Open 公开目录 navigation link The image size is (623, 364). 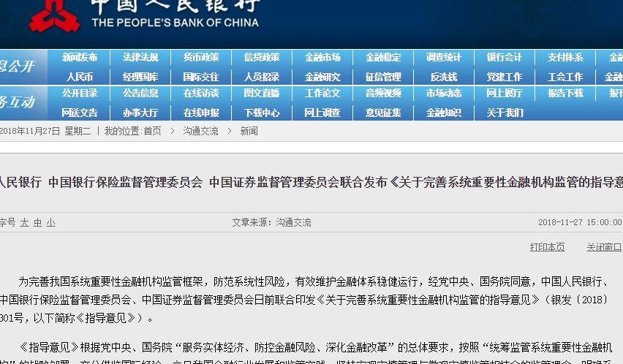tap(80, 94)
